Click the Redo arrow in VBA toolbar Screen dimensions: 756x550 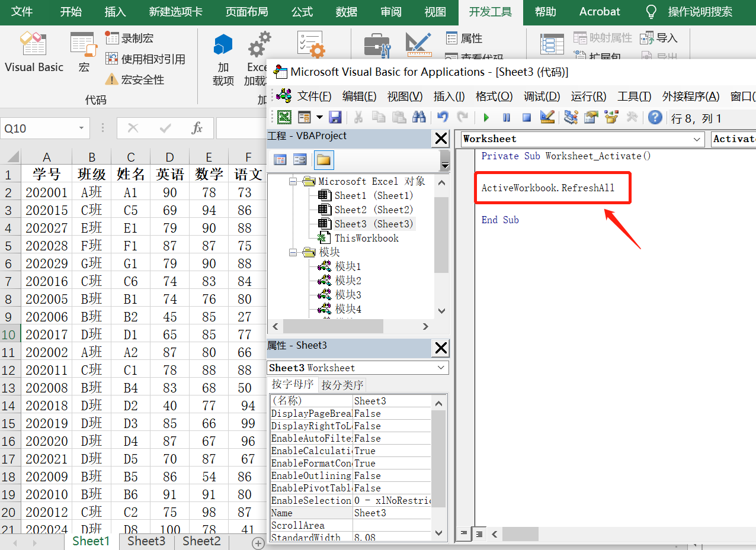(463, 117)
